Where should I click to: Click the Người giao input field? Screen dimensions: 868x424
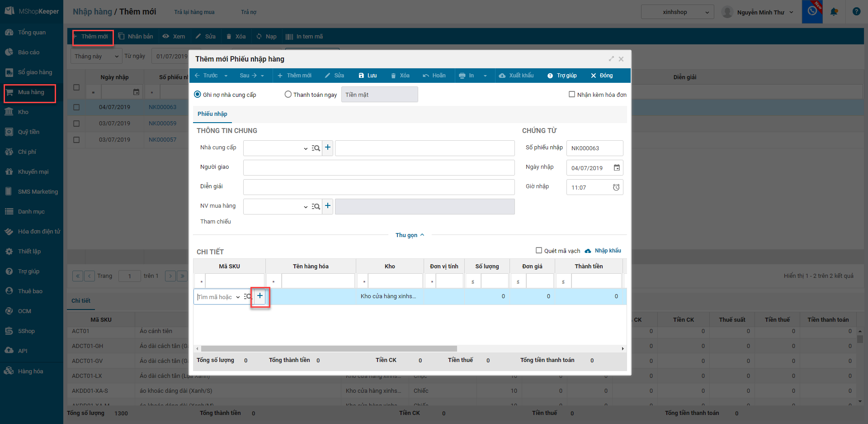pos(379,168)
